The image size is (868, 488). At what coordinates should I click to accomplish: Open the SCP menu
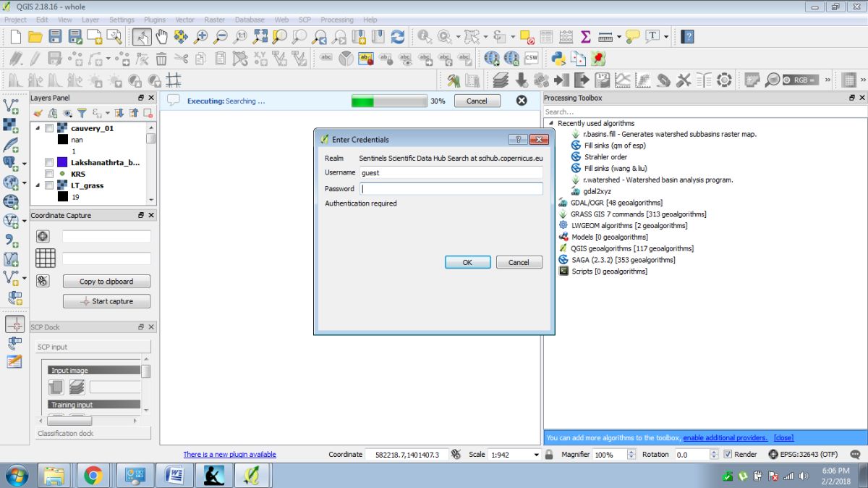[x=305, y=20]
